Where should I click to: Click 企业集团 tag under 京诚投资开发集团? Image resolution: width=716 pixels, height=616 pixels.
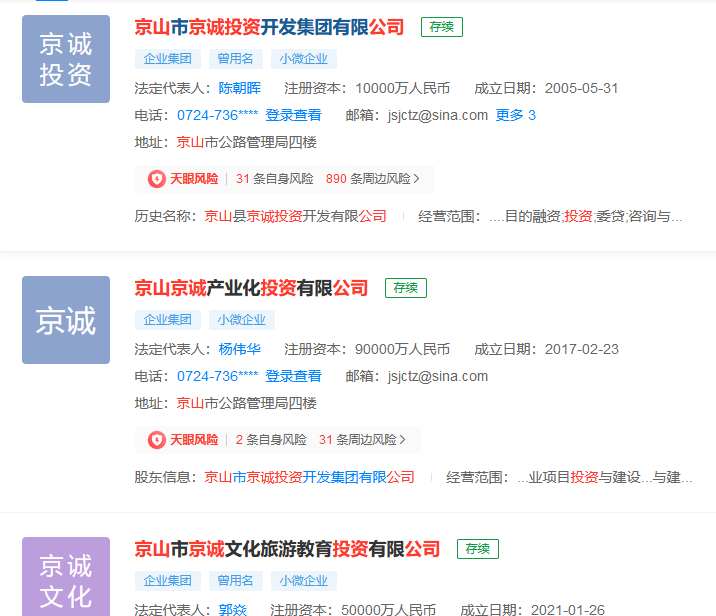[168, 59]
